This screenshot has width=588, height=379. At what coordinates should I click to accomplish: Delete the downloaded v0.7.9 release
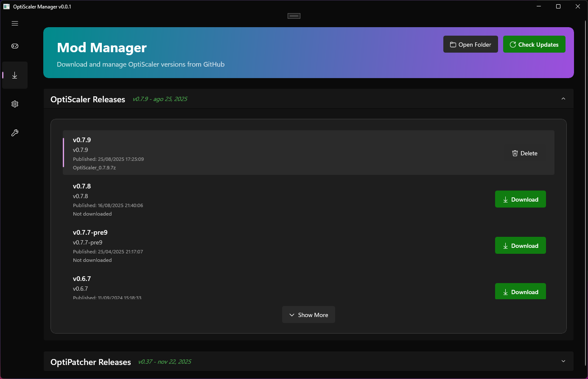[525, 153]
